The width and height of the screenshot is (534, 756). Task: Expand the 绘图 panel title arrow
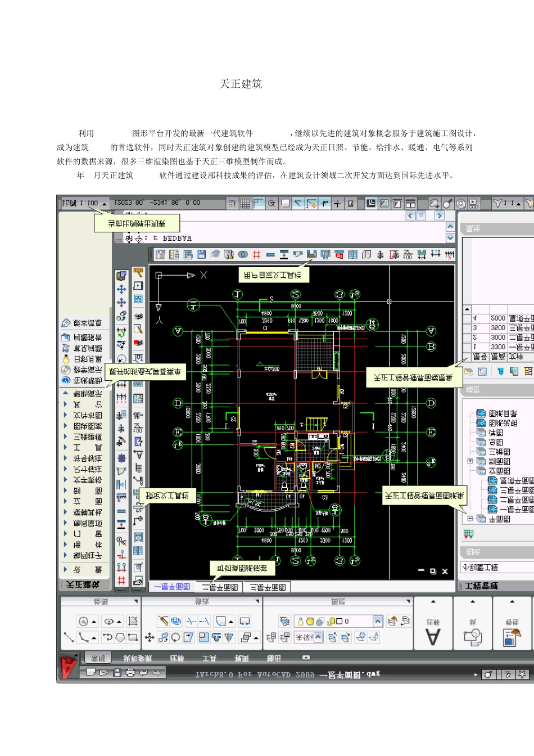pos(135,601)
